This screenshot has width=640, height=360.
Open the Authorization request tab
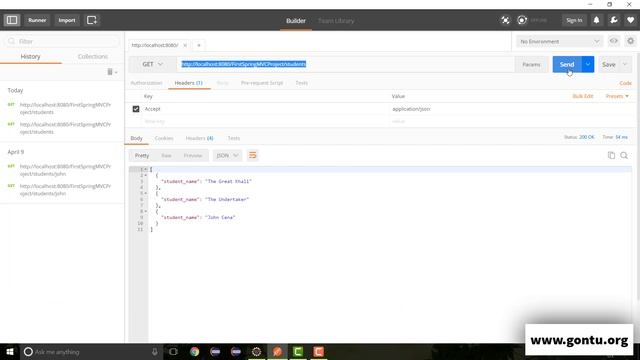[146, 83]
